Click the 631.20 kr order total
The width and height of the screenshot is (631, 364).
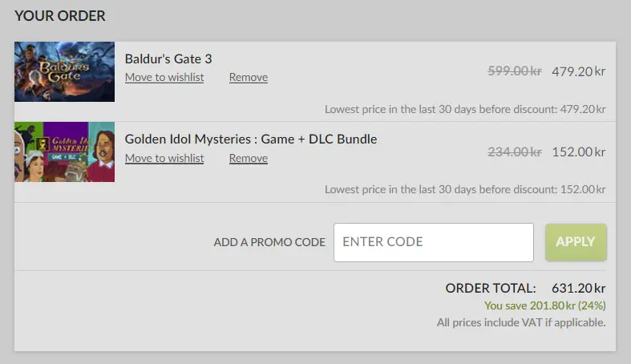coord(578,289)
